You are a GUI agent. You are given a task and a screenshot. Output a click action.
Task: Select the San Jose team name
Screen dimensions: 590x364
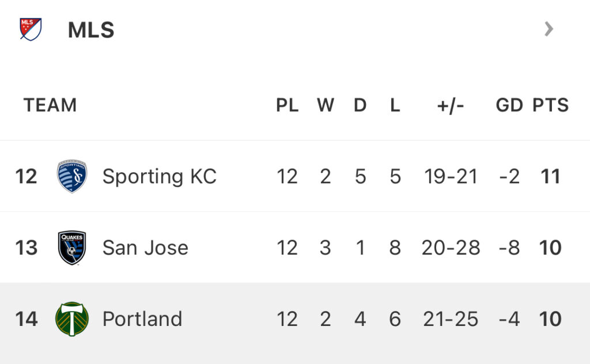tap(145, 248)
